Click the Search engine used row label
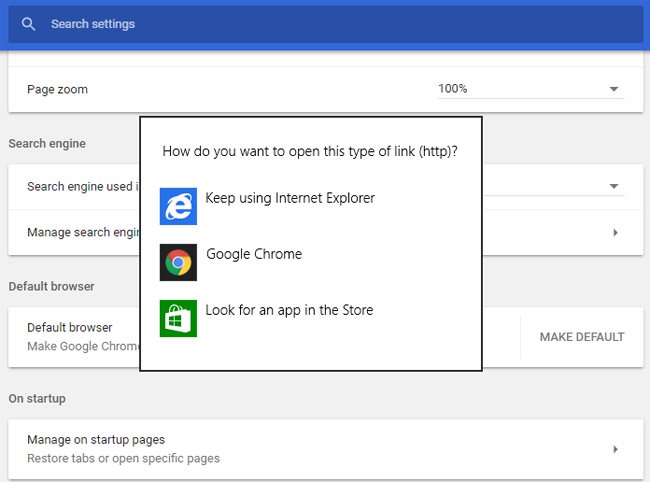This screenshot has width=650, height=482. pyautogui.click(x=83, y=187)
